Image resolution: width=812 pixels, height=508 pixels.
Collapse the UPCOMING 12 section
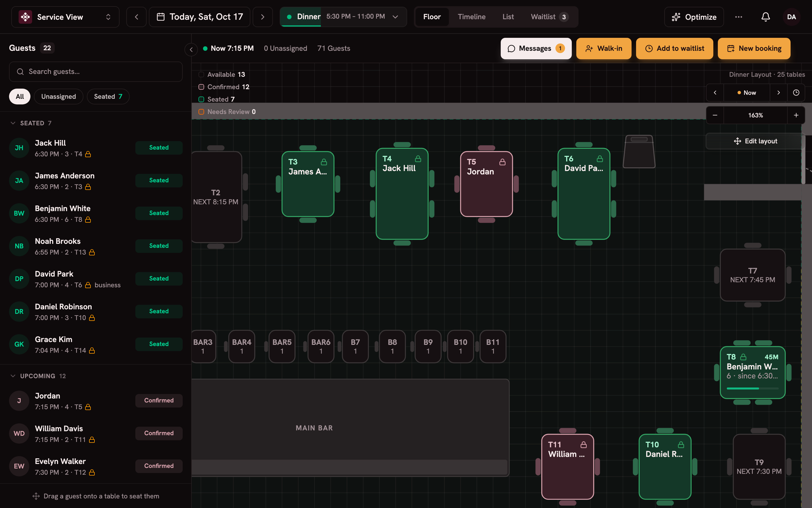(13, 376)
